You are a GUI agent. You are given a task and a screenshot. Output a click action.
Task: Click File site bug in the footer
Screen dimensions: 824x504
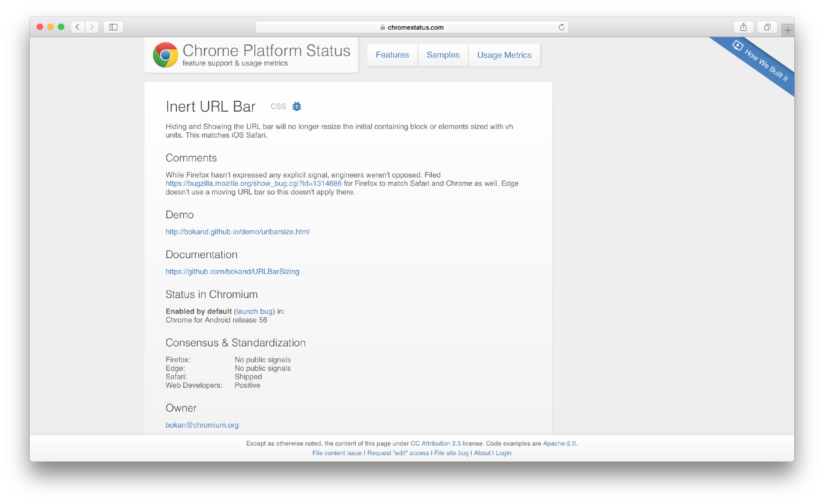click(x=451, y=453)
